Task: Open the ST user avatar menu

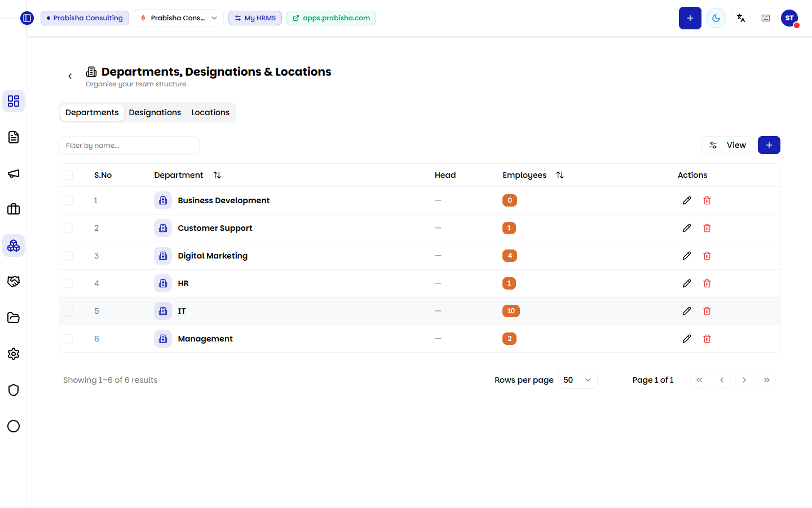Action: tap(790, 18)
